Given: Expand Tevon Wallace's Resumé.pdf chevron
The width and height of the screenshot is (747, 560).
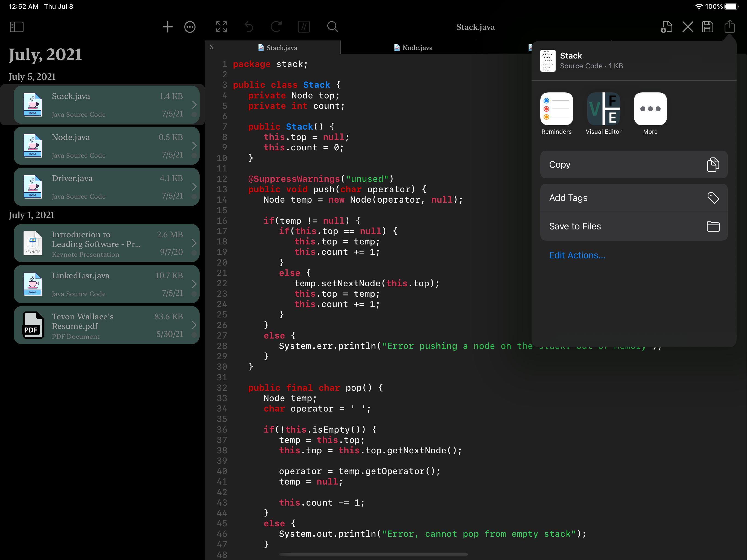Looking at the screenshot, I should [x=194, y=325].
